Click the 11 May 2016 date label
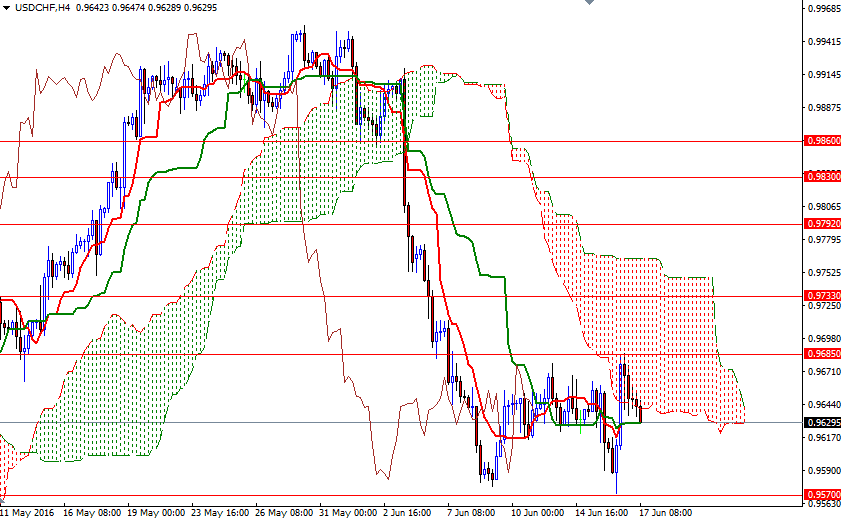 pyautogui.click(x=27, y=512)
